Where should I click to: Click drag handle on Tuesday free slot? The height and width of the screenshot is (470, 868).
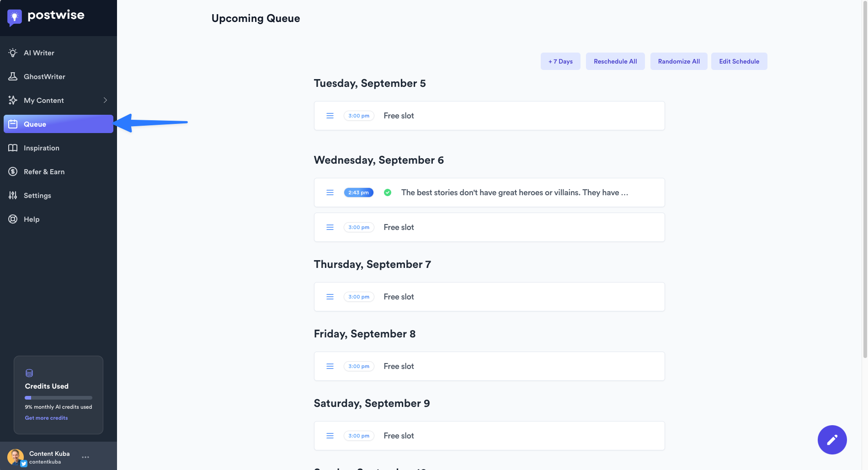pos(330,116)
